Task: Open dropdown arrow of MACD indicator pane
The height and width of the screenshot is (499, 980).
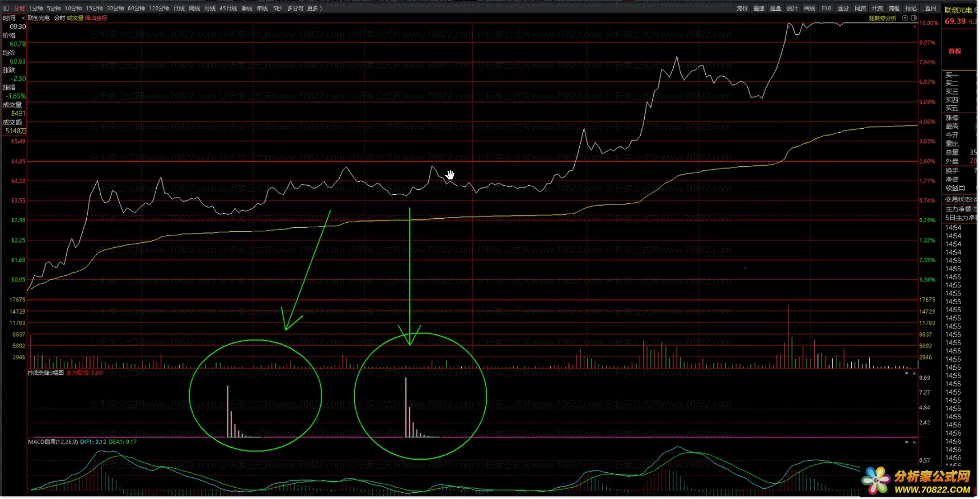Action: click(906, 443)
